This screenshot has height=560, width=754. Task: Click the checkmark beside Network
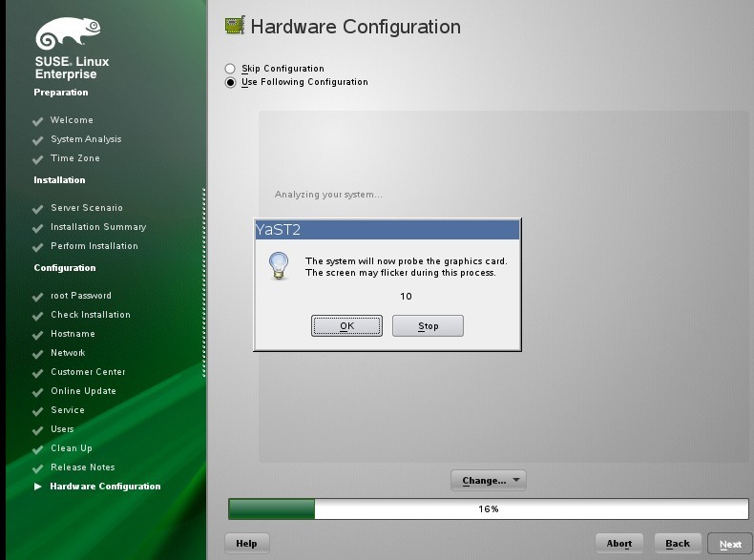pyautogui.click(x=37, y=354)
